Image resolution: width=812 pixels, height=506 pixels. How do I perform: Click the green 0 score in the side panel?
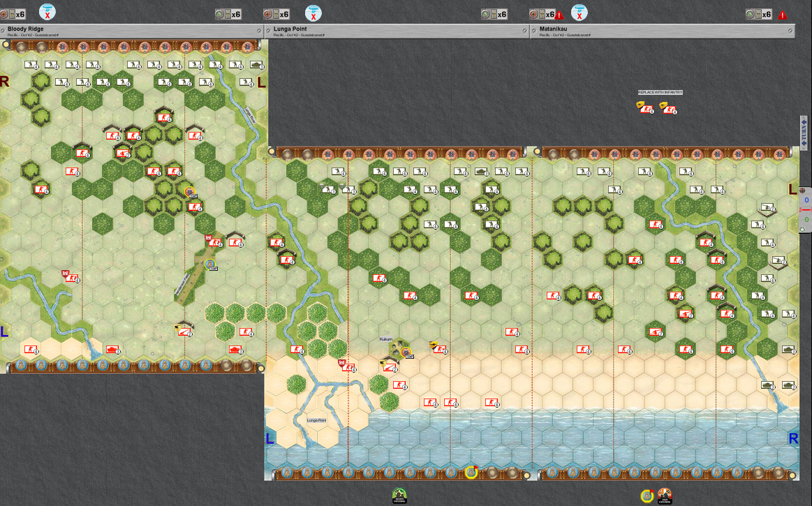point(806,219)
